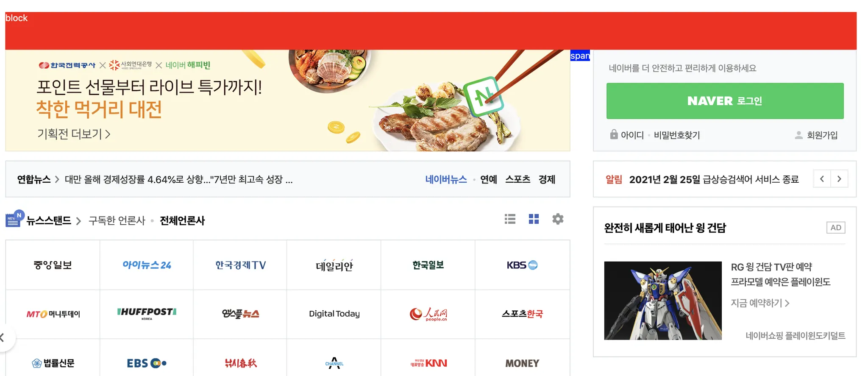
Task: Click the lock icon beside 아이디
Action: pos(614,134)
